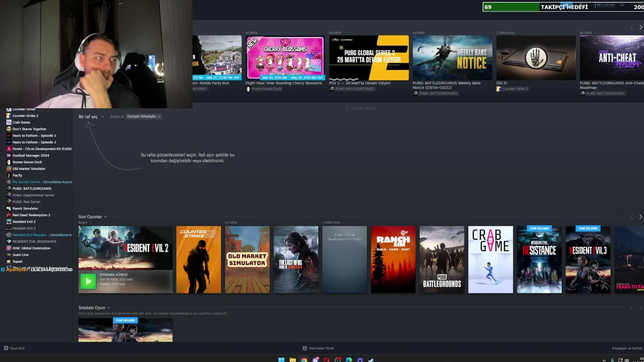This screenshot has width=644, height=362.
Task: Select 'Pacify' in the games list
Action: tap(17, 175)
